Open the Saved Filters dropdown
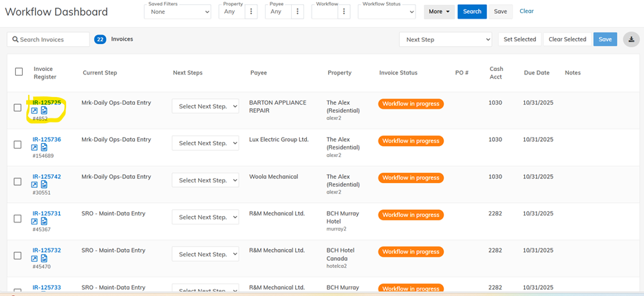 tap(178, 12)
